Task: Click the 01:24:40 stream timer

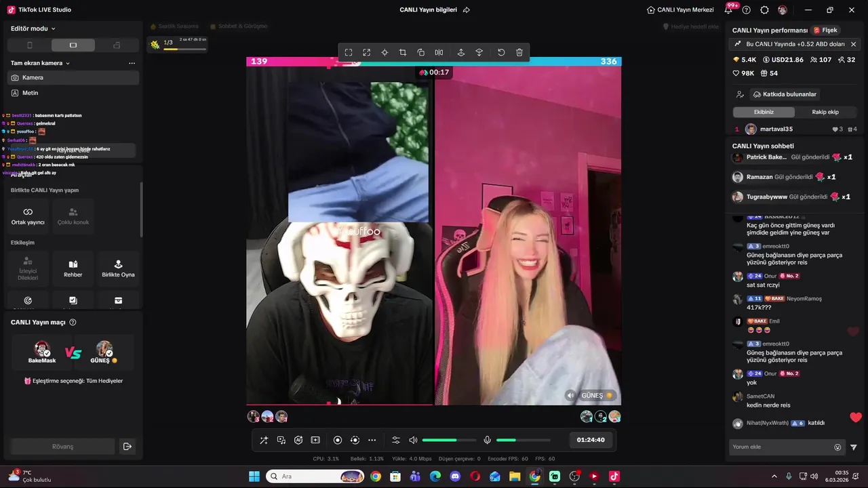Action: coord(591,440)
